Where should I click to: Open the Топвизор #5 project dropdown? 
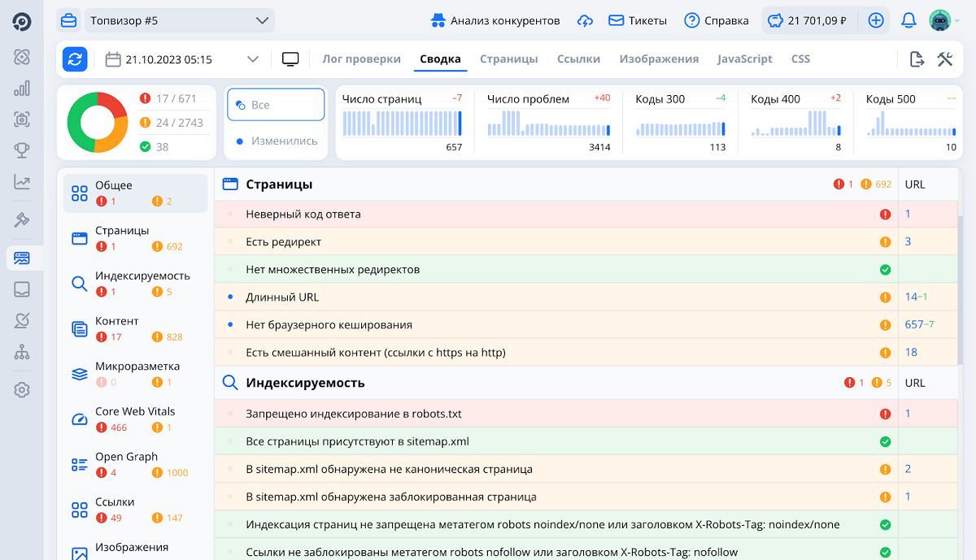click(179, 20)
